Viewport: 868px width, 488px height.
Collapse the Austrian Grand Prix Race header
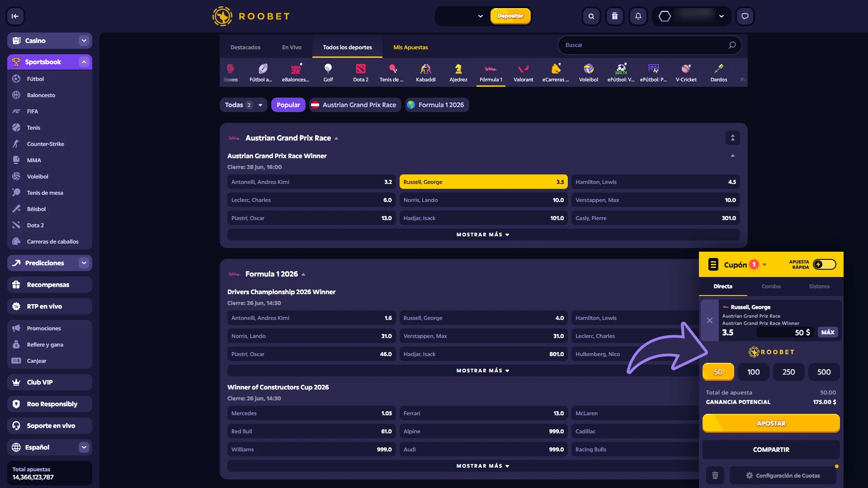pyautogui.click(x=336, y=138)
